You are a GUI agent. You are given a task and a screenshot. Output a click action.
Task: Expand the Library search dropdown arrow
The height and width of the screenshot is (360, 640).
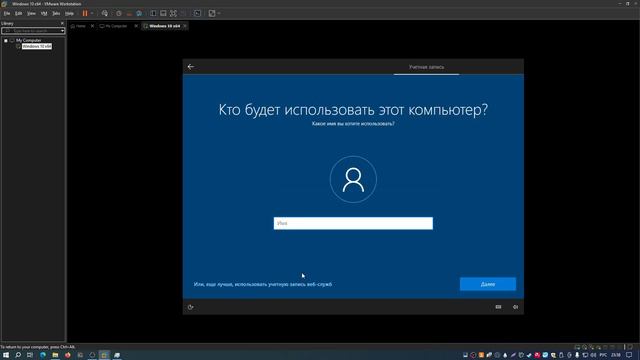pyautogui.click(x=62, y=31)
